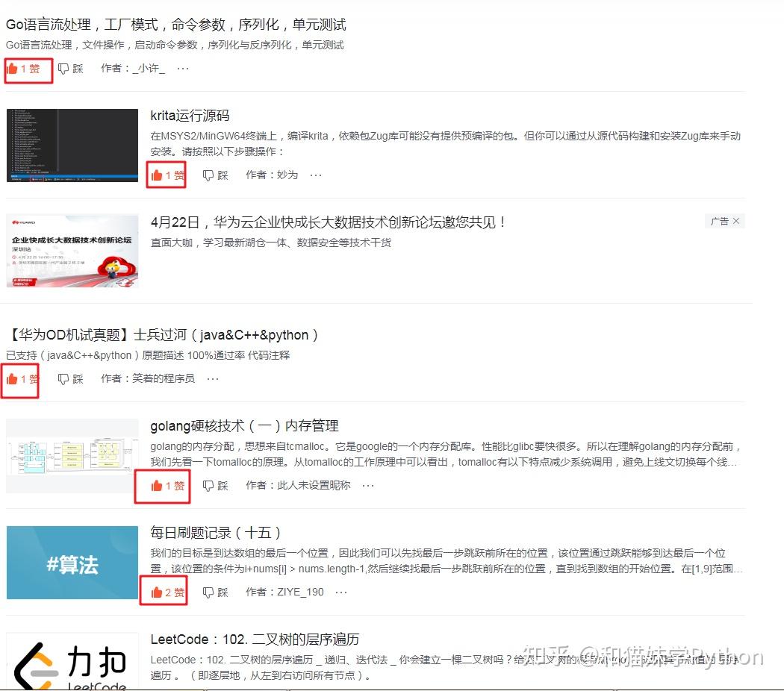Open more options for ZIYE_190's post
The height and width of the screenshot is (691, 784).
[x=340, y=592]
